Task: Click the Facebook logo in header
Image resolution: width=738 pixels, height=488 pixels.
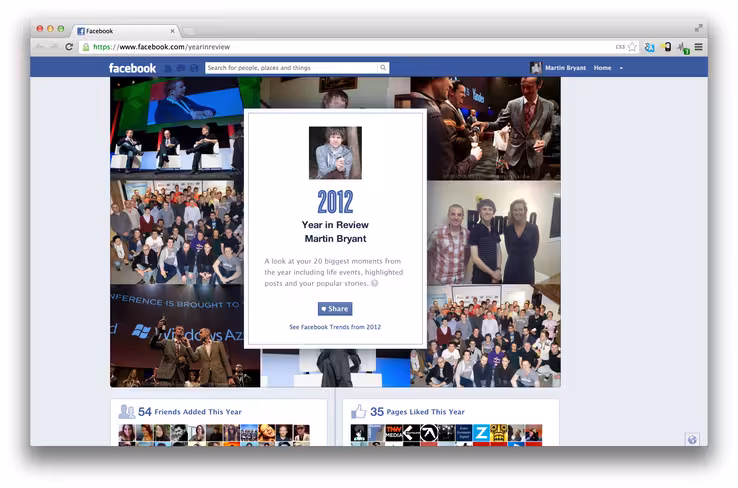Action: pyautogui.click(x=132, y=68)
